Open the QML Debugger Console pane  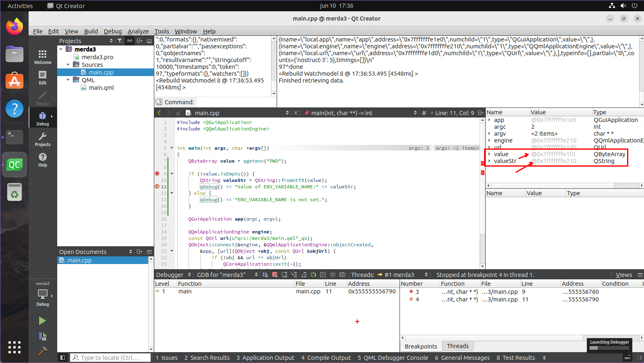pos(393,358)
